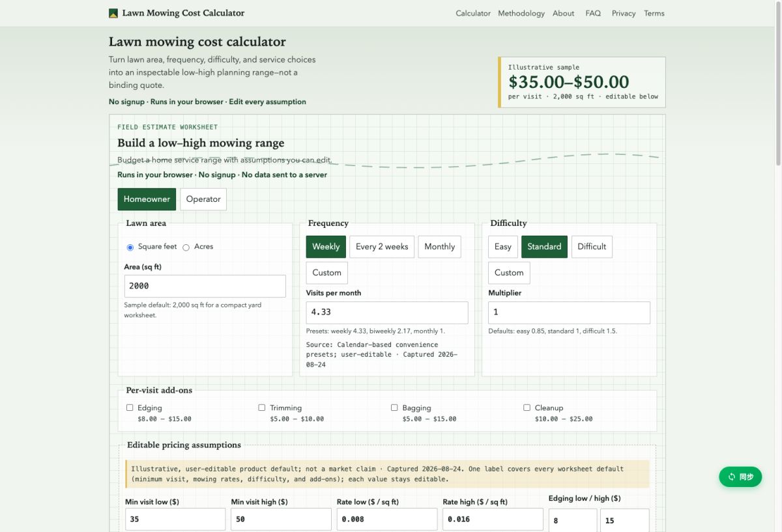
Task: Choose the Monthly frequency preset
Action: pos(440,247)
